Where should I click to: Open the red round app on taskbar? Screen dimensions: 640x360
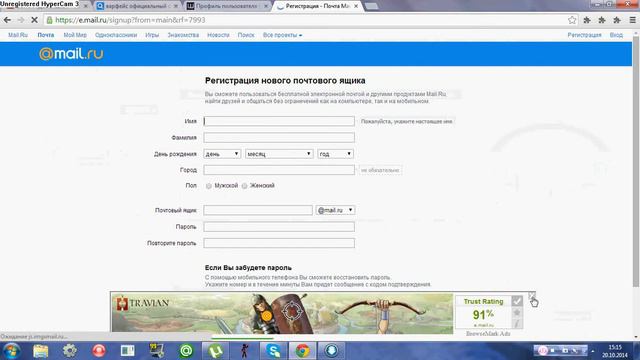[x=99, y=351]
